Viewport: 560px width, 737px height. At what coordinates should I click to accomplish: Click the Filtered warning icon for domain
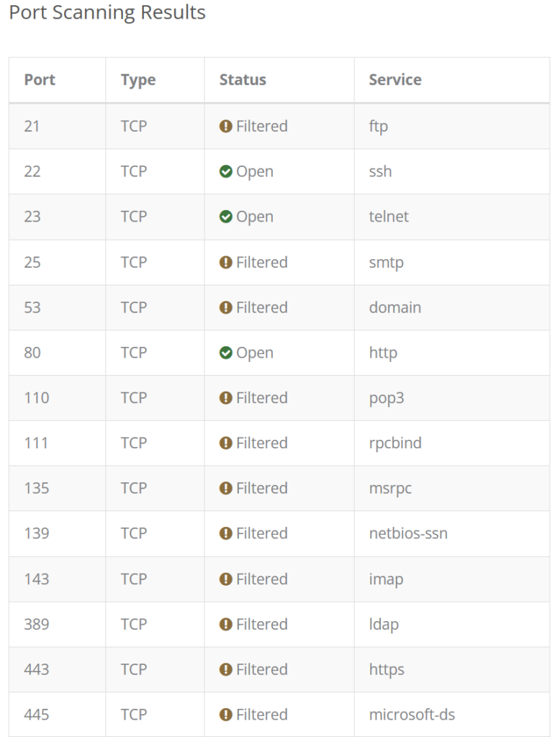[x=226, y=308]
